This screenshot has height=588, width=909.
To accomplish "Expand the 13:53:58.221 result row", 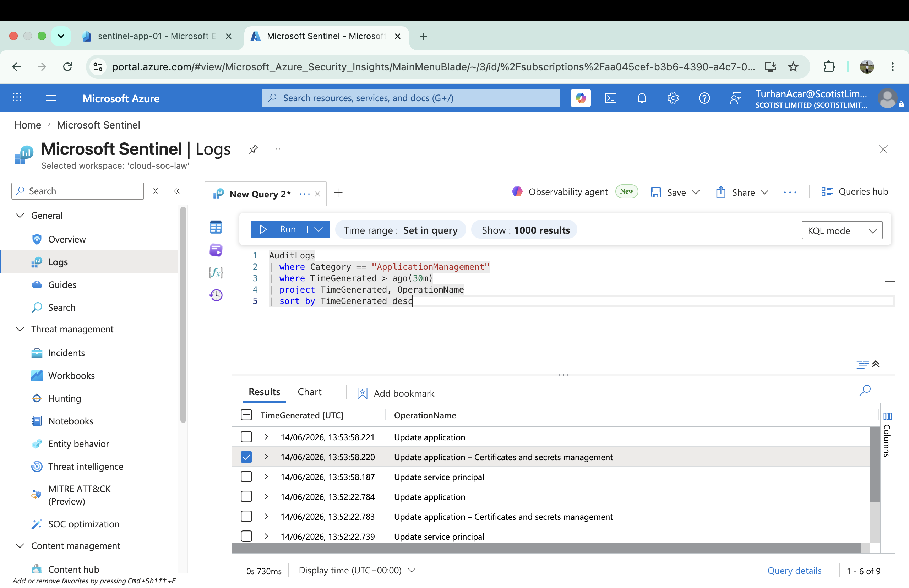I will [x=266, y=437].
